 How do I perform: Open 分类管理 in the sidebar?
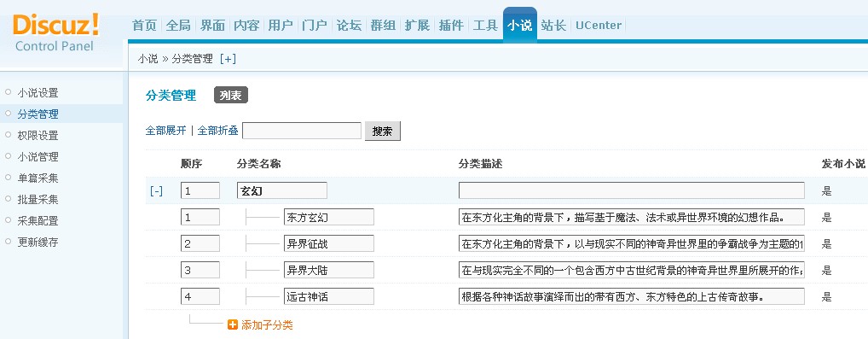[x=38, y=114]
